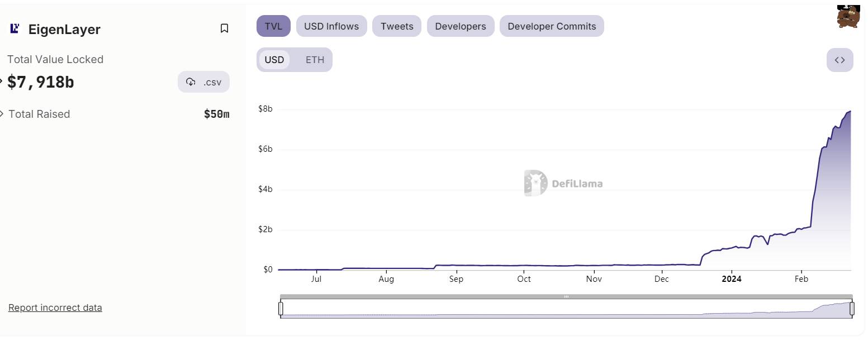868x341 pixels.
Task: Click the $6b y-axis label
Action: click(x=265, y=149)
